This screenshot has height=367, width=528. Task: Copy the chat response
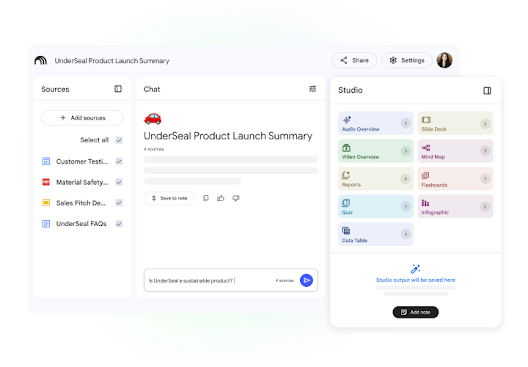click(206, 198)
